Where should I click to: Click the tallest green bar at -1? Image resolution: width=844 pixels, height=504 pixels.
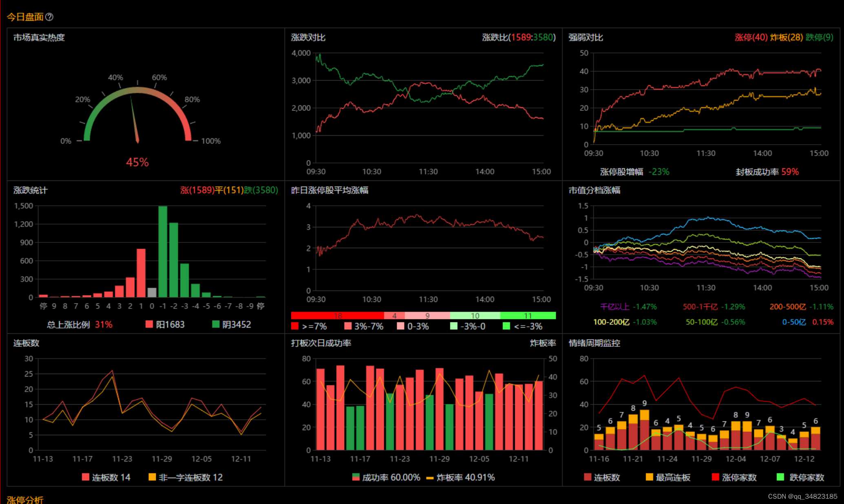click(163, 251)
